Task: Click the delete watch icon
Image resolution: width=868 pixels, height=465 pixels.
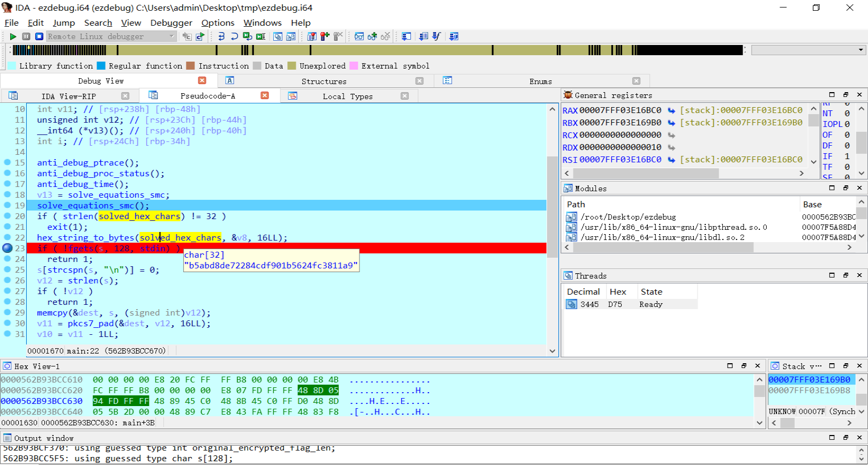Action: coord(385,36)
